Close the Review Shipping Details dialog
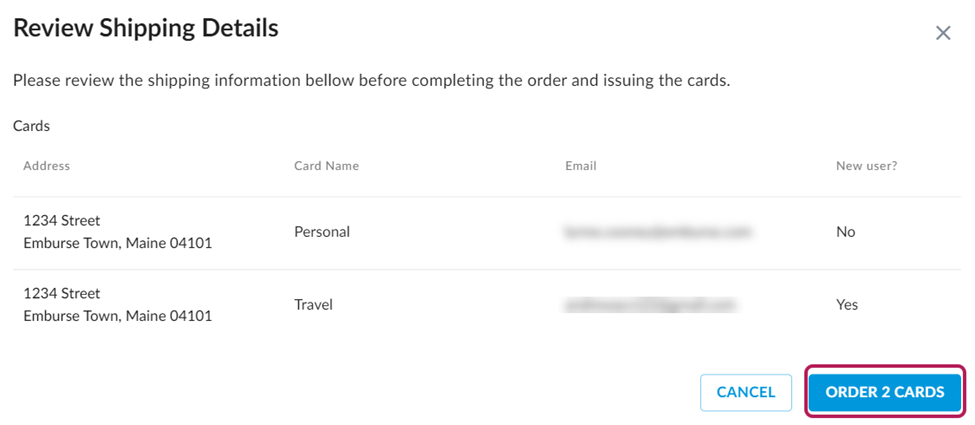 coord(942,33)
